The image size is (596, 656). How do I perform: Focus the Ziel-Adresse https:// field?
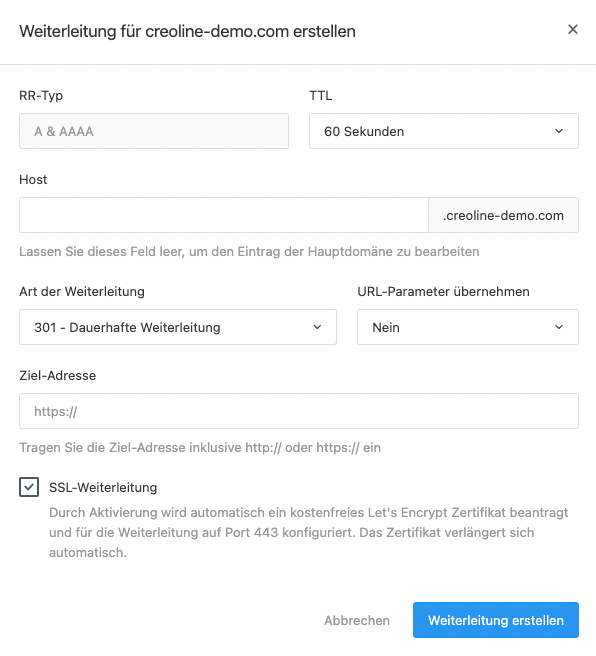pos(299,411)
